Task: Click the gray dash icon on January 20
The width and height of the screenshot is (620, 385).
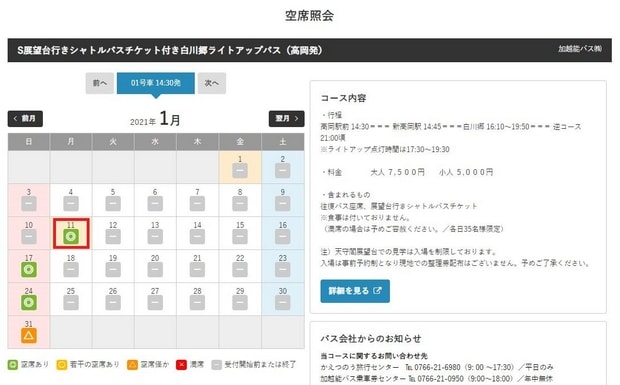Action: pos(155,270)
